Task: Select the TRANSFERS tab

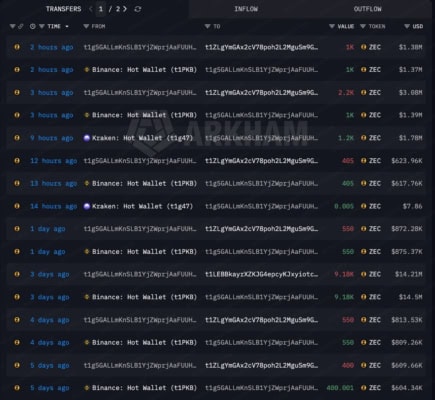Action: point(63,9)
